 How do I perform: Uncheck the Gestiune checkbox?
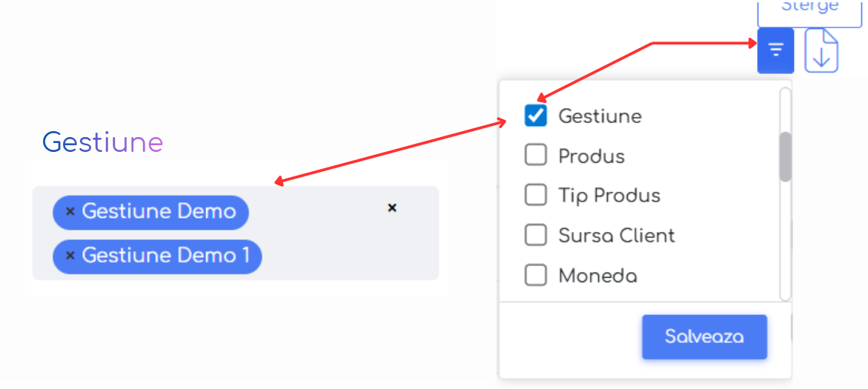tap(535, 116)
